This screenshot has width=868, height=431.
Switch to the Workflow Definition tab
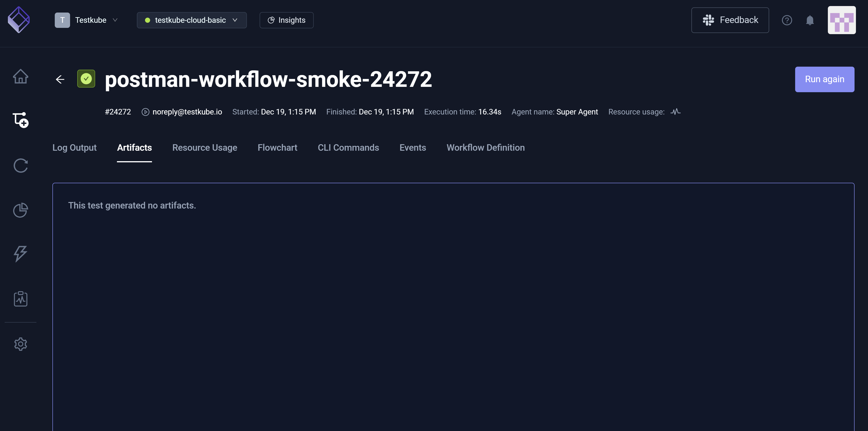point(485,148)
